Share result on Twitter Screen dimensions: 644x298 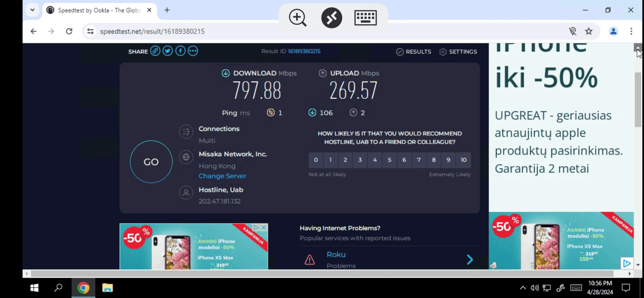168,51
